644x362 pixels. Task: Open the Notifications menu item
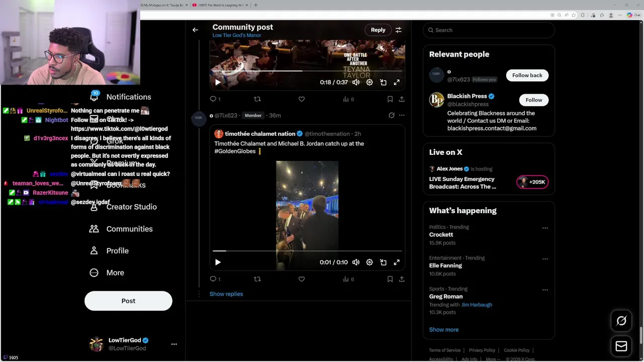tap(121, 97)
